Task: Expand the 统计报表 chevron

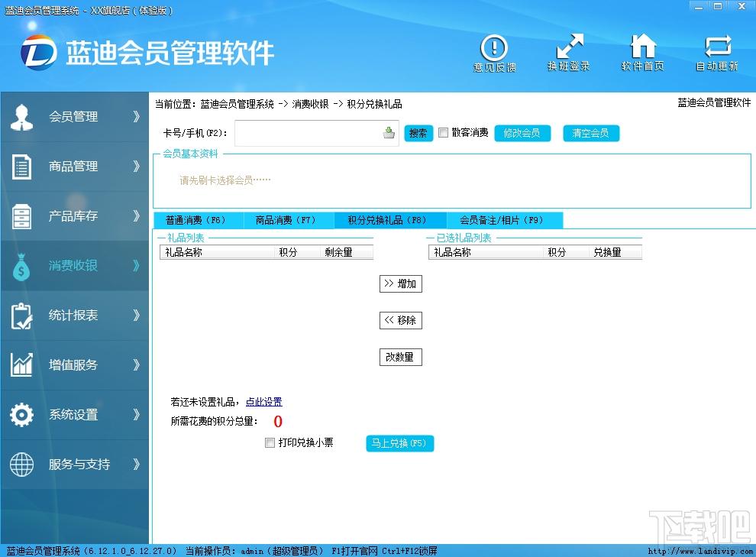Action: click(137, 316)
